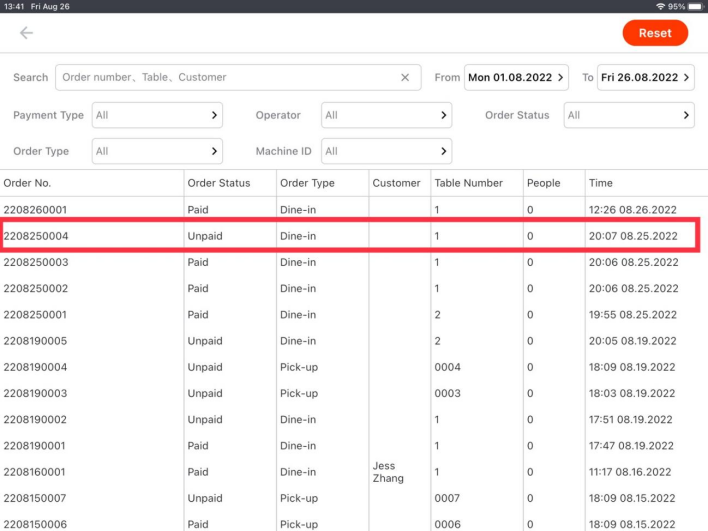Image resolution: width=708 pixels, height=531 pixels.
Task: Click the Reset button
Action: [x=655, y=33]
